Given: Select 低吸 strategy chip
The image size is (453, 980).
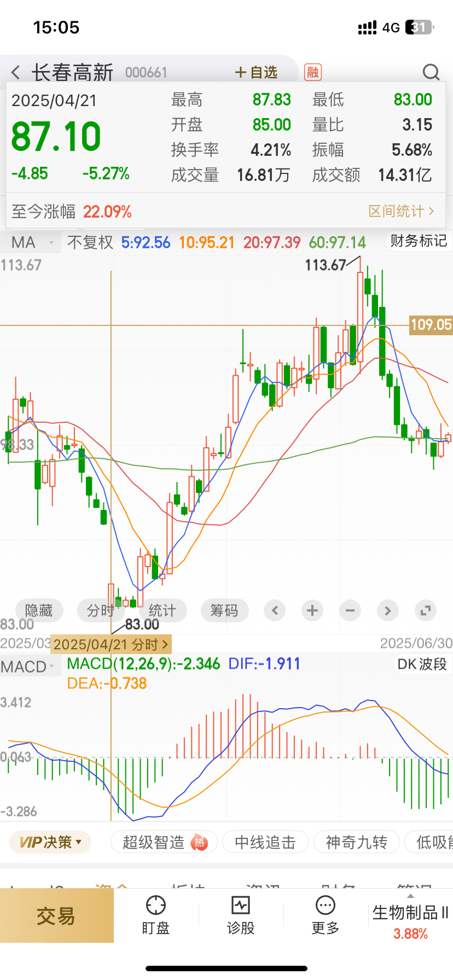Looking at the screenshot, I should [x=429, y=842].
